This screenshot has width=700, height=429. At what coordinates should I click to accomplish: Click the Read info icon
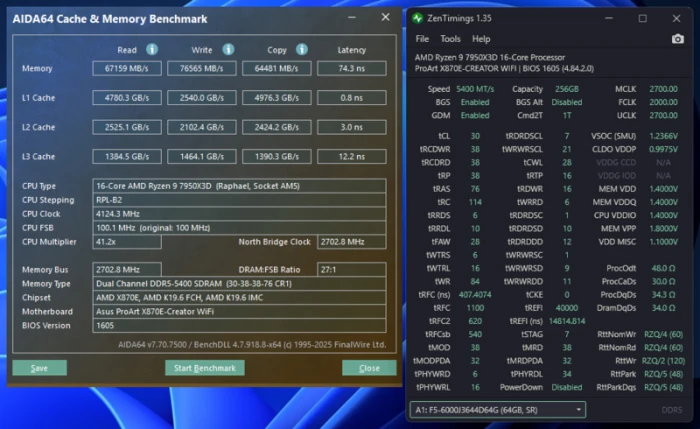152,50
